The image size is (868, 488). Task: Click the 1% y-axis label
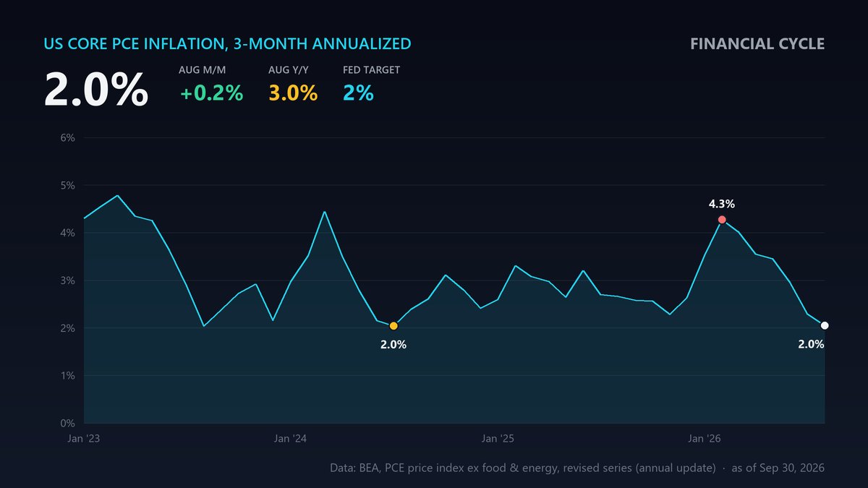coord(67,376)
